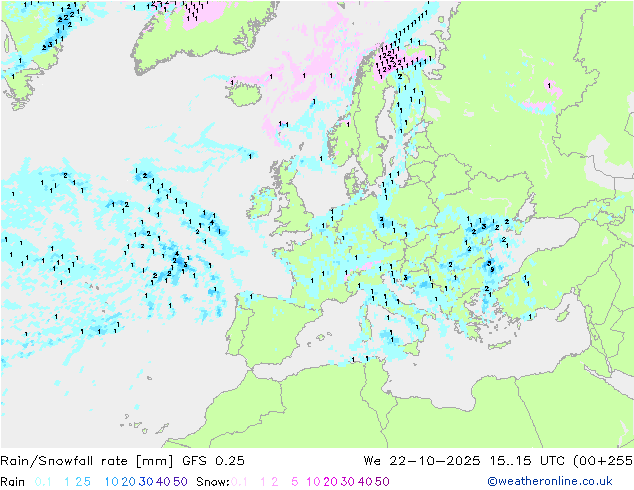Pick the Rain legend 10 blue value
The width and height of the screenshot is (634, 490).
[x=112, y=482]
